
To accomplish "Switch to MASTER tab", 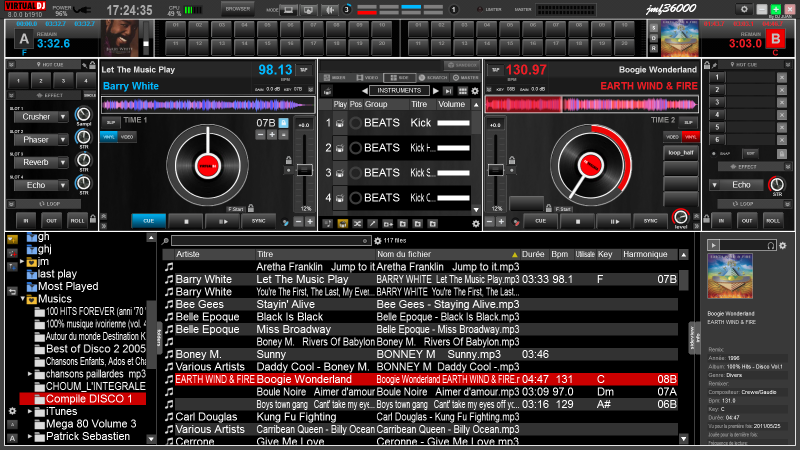I will point(466,78).
